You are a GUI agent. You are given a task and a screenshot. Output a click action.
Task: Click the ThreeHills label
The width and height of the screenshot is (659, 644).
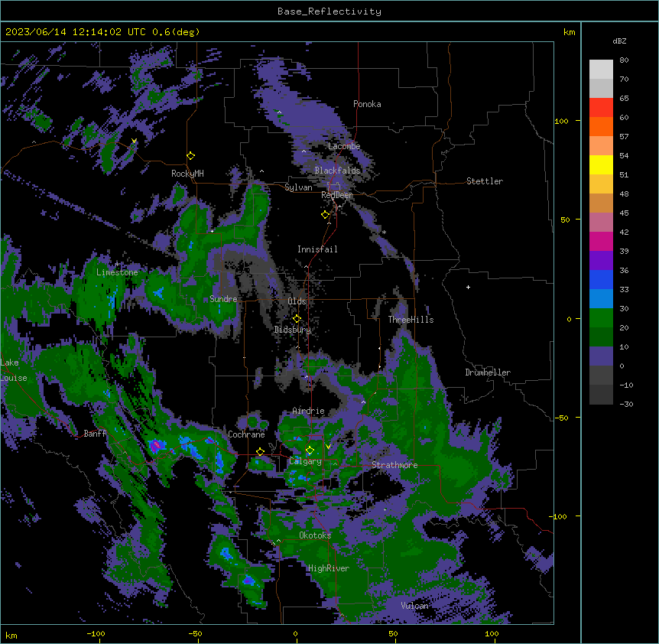click(411, 320)
